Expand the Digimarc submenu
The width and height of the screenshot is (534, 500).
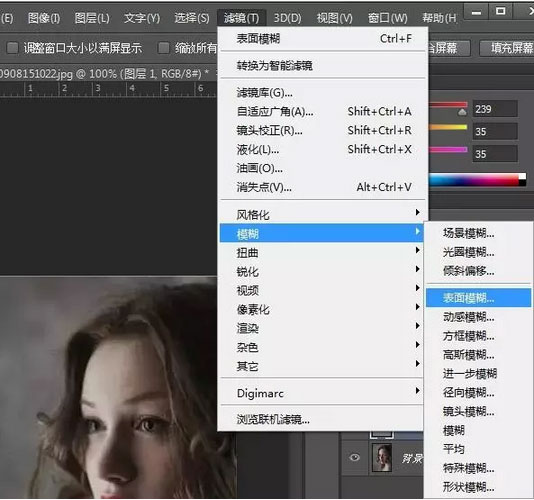tap(321, 393)
